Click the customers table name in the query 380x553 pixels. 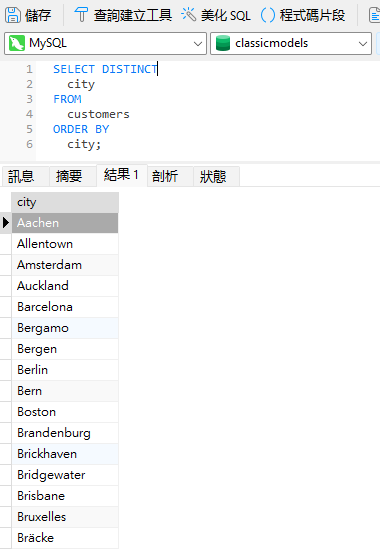tap(98, 114)
